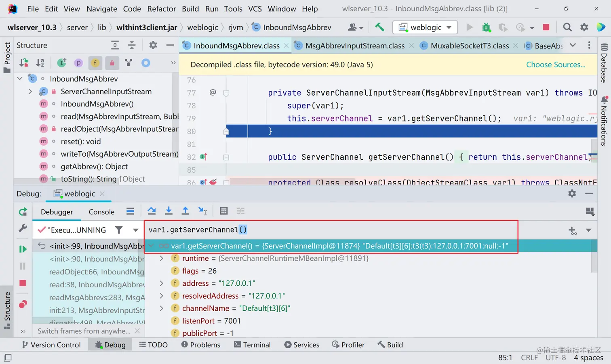Viewport: 611px width, 364px height.
Task: Toggle the Show Anonymous Classes icon
Action: pos(129,63)
